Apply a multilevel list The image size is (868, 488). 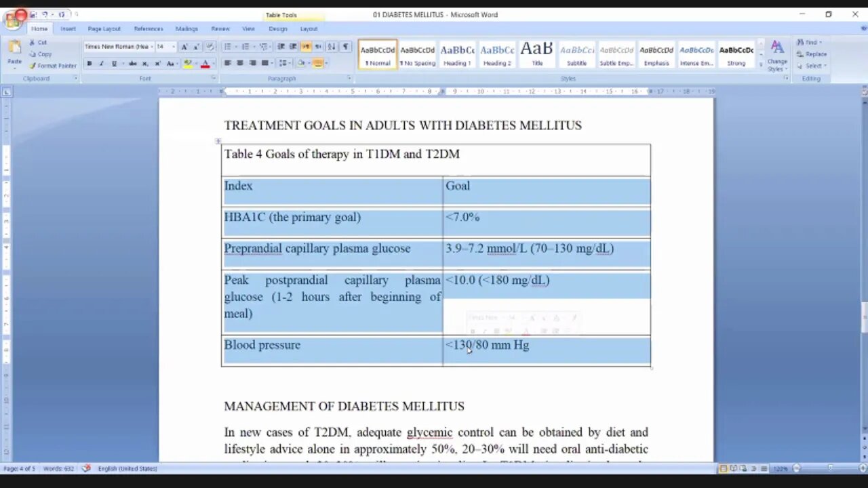click(264, 47)
